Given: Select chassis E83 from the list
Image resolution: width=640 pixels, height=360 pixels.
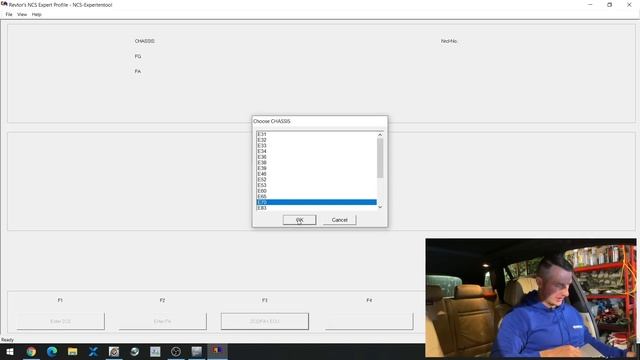Looking at the screenshot, I should [x=316, y=208].
